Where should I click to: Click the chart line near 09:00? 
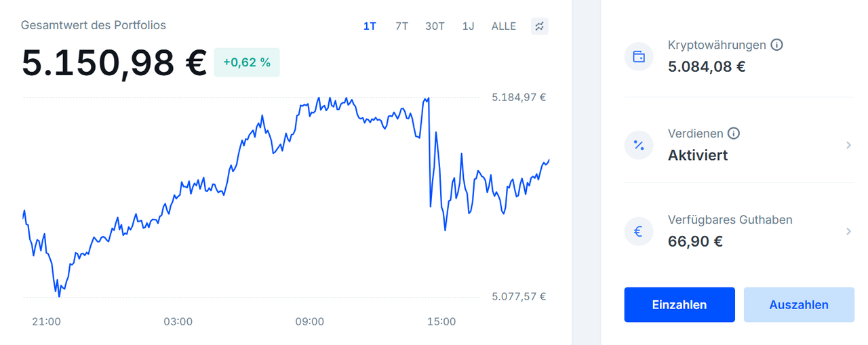(309, 108)
